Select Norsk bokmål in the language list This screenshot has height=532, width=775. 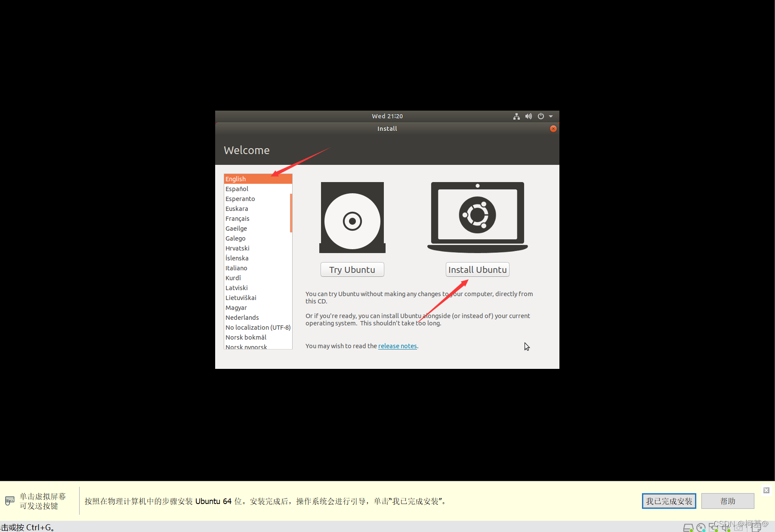(x=258, y=337)
